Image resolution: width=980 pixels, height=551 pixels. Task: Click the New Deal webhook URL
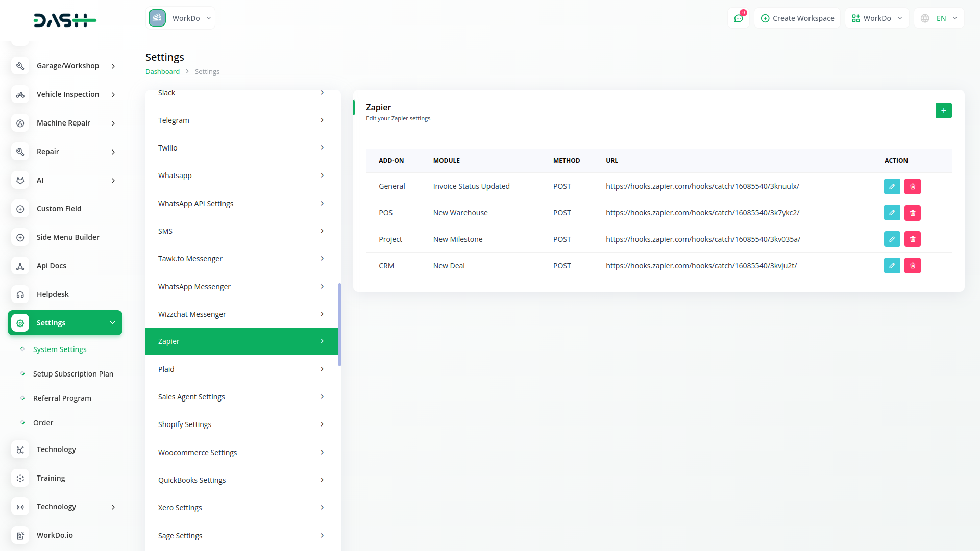701,266
